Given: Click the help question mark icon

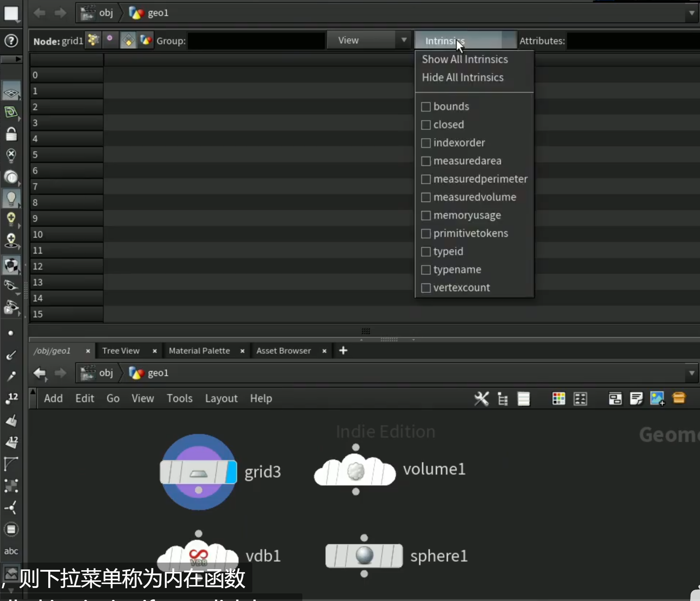Looking at the screenshot, I should [11, 41].
